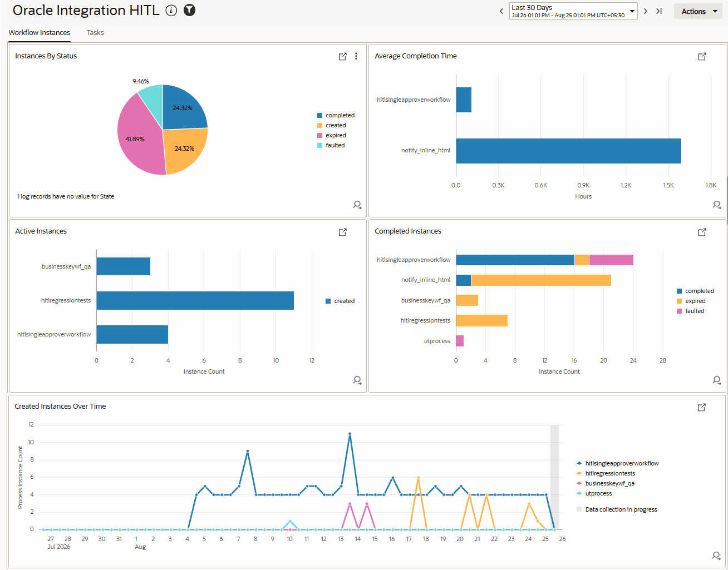Screen dimensions: 728x570
Task: Click notify_inline_html bar in Average Completion Time
Action: [x=568, y=151]
